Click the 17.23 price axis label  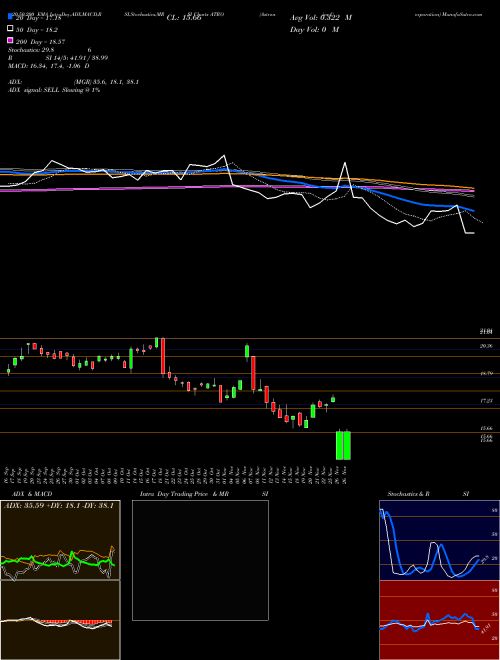(486, 402)
